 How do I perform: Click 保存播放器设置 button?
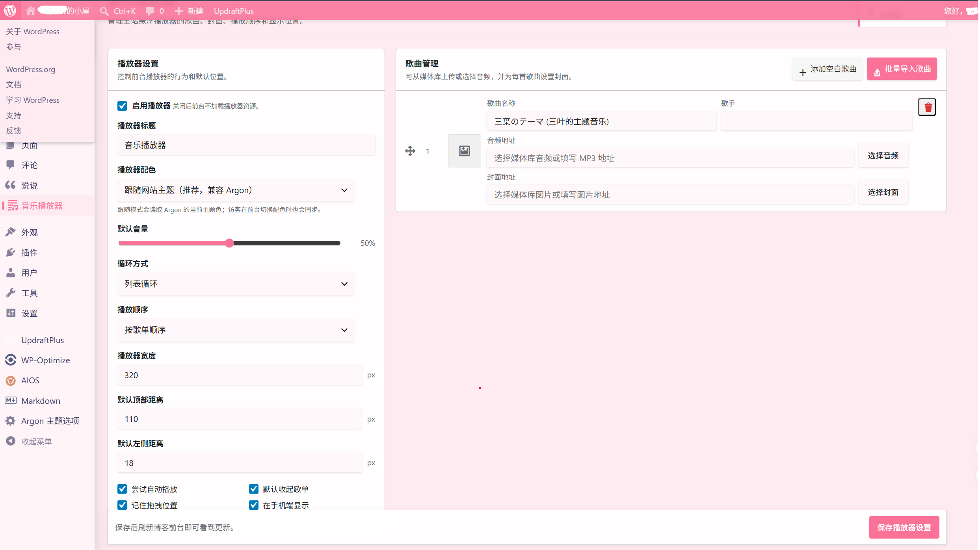[x=904, y=528]
